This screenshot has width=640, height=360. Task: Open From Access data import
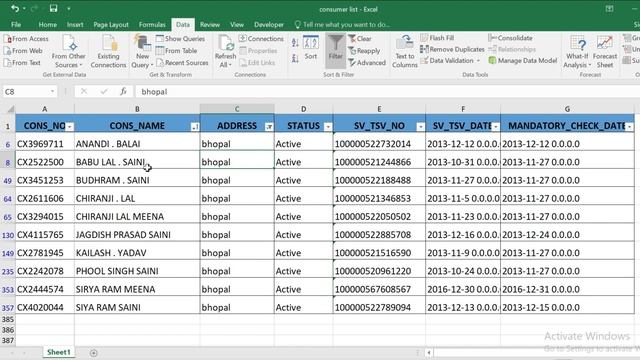26,39
